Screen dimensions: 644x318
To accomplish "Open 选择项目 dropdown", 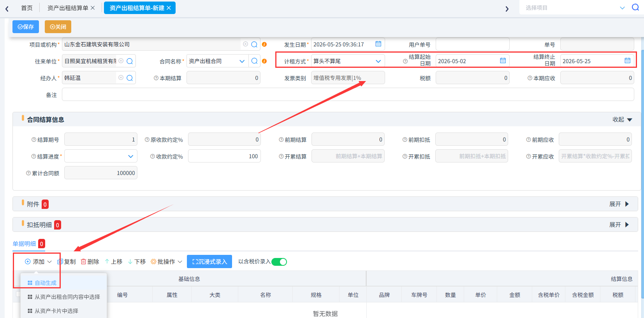I will [622, 8].
